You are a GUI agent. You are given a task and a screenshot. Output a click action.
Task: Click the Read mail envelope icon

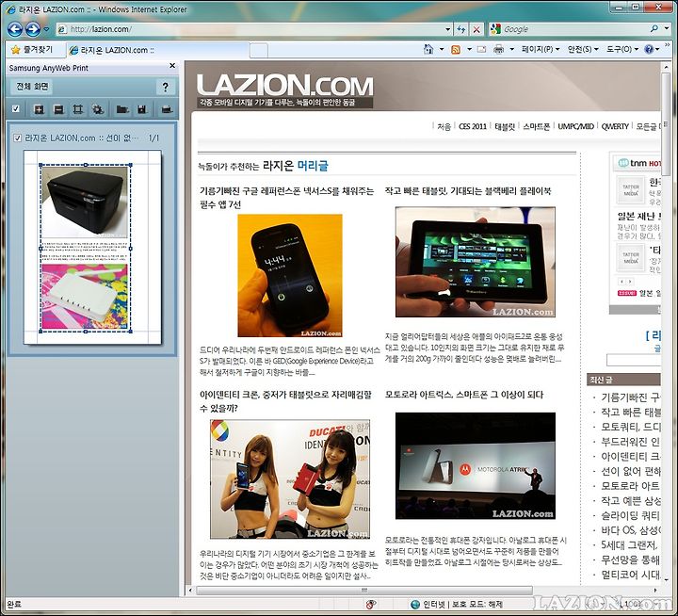481,49
